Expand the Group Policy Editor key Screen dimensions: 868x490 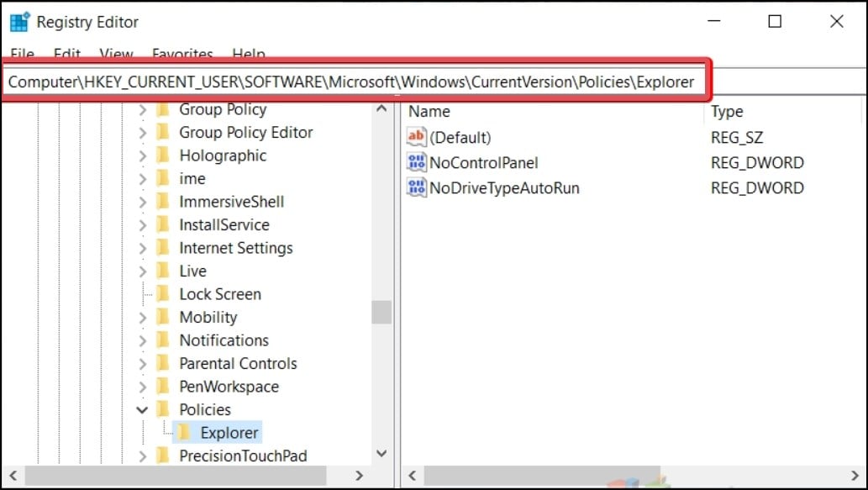pyautogui.click(x=142, y=133)
